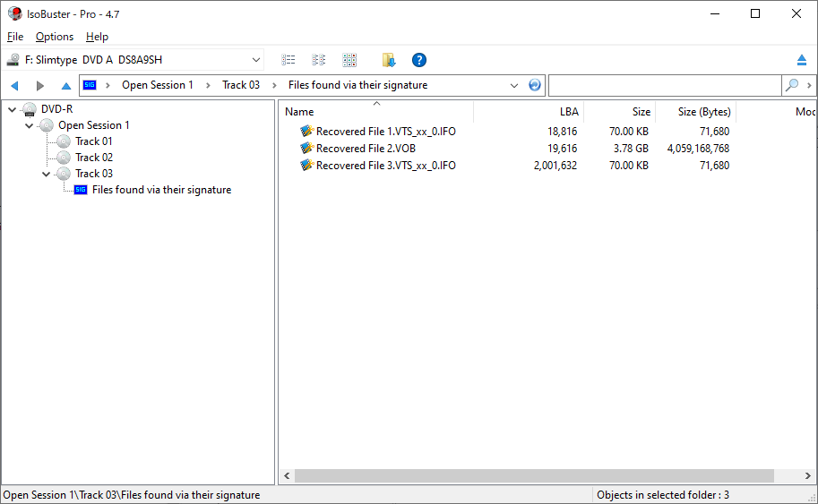Viewport: 818px width, 504px height.
Task: Click the SIG icon in the tree
Action: pos(81,190)
